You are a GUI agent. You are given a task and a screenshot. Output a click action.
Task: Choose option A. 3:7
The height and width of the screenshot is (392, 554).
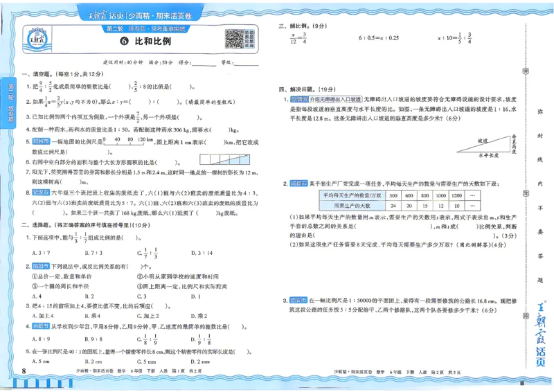(x=41, y=253)
